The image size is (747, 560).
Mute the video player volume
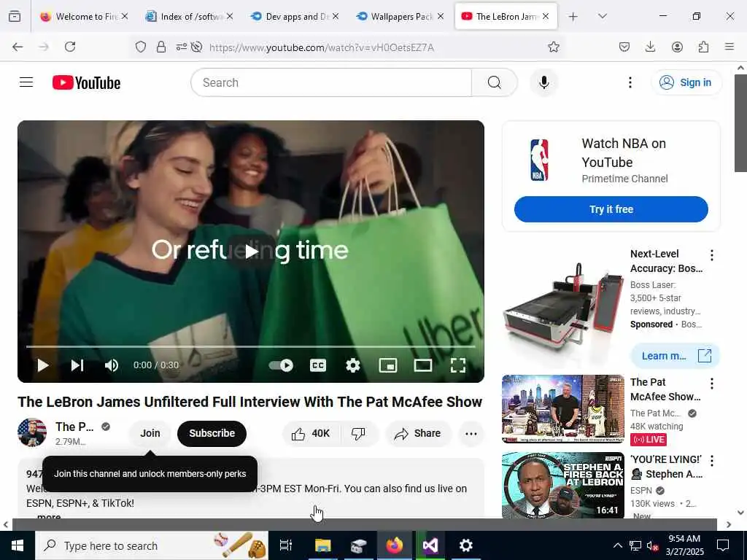112,365
